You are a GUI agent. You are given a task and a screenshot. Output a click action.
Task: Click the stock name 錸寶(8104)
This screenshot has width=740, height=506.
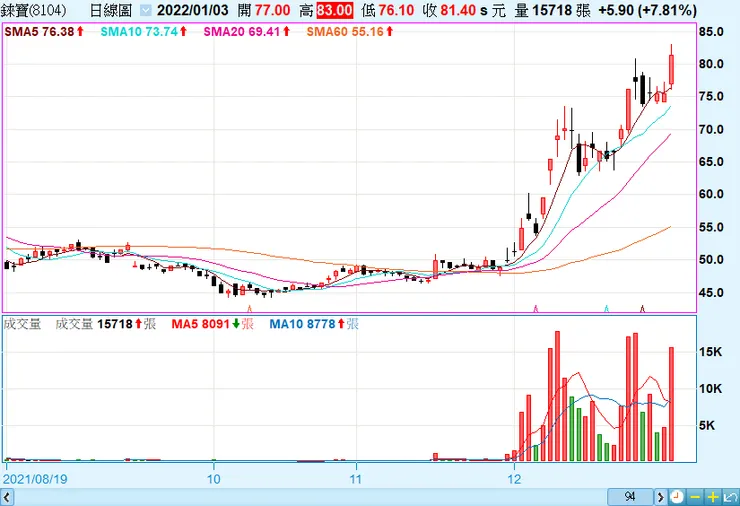coord(34,10)
